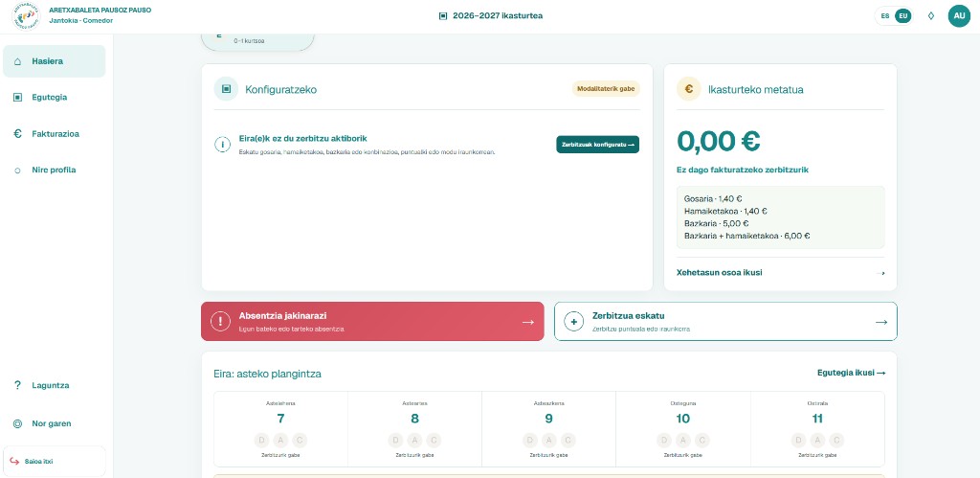Click the arrow on the Absentzia jakinarazi card
Viewport: 980px width, 478px height.
pyautogui.click(x=528, y=322)
